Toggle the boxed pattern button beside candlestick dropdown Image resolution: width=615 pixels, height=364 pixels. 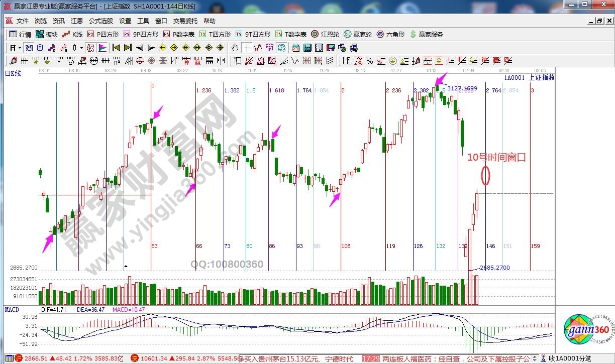90,48
